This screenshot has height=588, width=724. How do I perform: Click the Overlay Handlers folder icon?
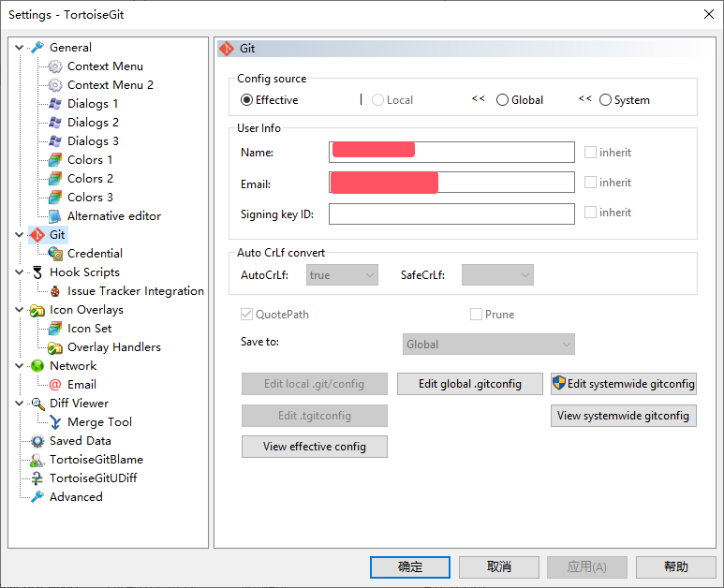tap(55, 347)
